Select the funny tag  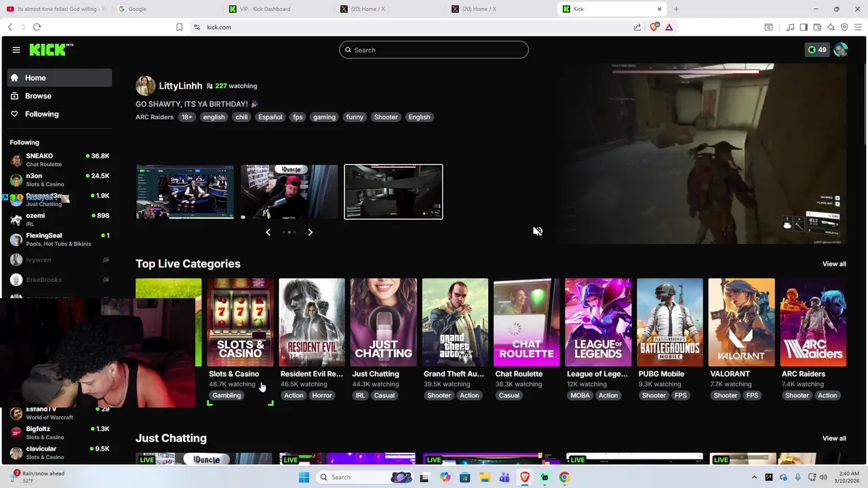[x=355, y=117]
